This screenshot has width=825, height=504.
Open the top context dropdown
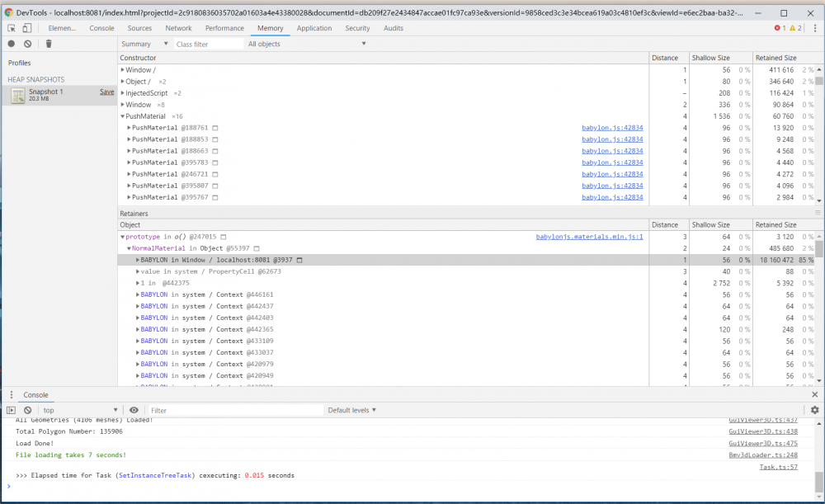point(80,410)
